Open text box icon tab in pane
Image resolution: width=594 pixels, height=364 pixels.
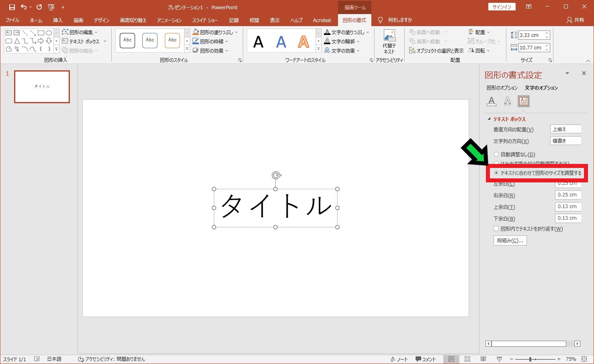coord(523,101)
